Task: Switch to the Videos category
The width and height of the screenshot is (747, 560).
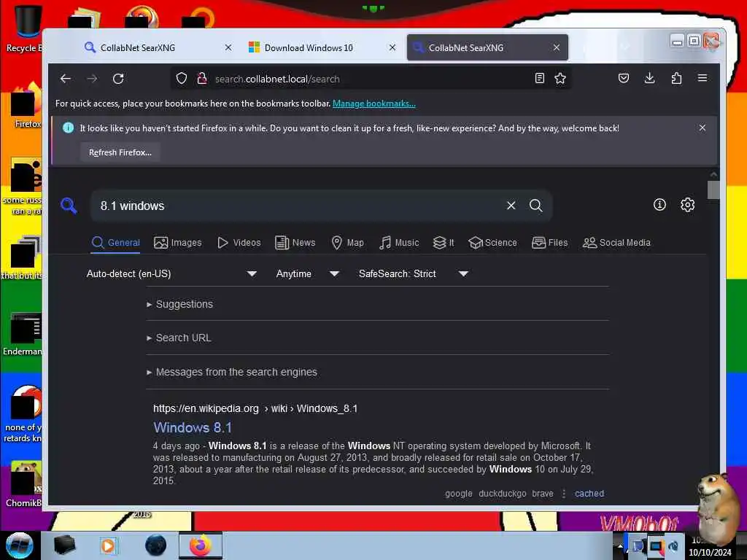Action: tap(239, 243)
